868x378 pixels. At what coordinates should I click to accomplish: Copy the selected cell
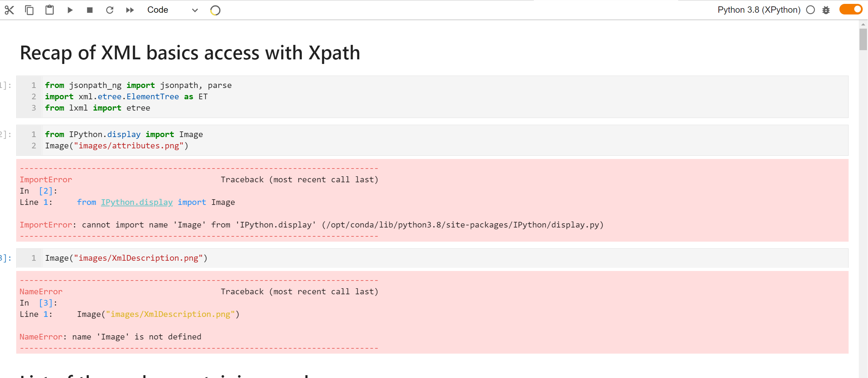[x=29, y=10]
